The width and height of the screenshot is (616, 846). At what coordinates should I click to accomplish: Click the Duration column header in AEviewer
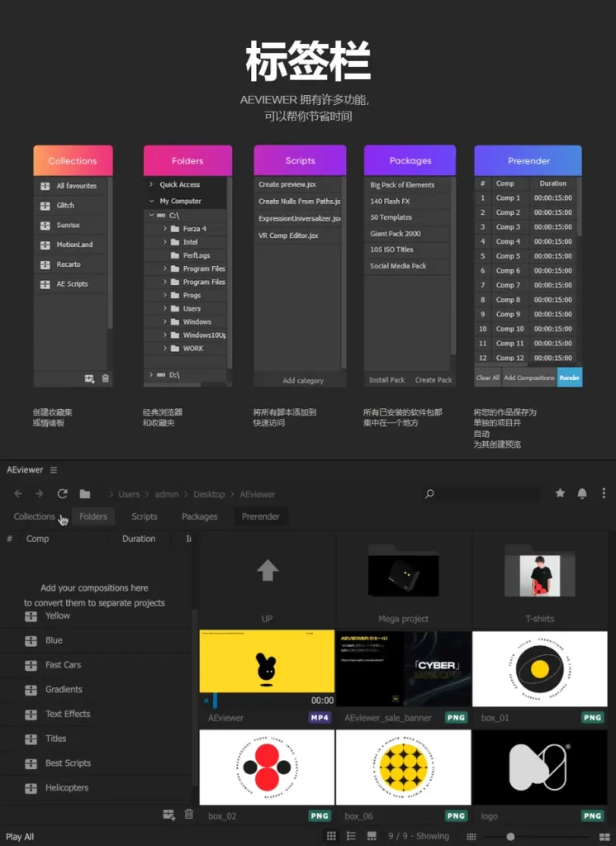click(139, 539)
